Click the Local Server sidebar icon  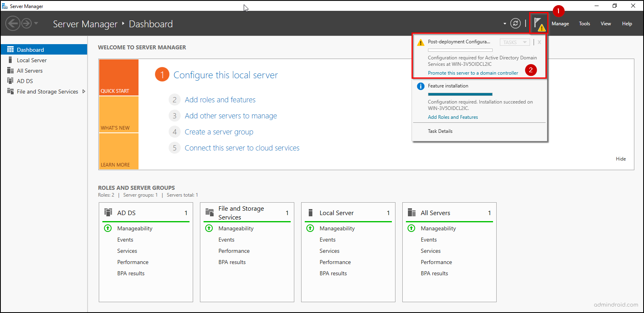tap(10, 60)
